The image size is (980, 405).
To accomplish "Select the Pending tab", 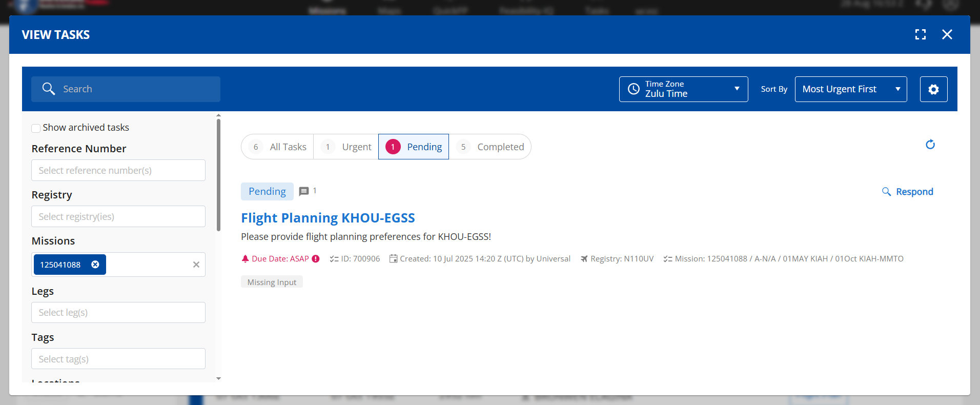I will 414,147.
